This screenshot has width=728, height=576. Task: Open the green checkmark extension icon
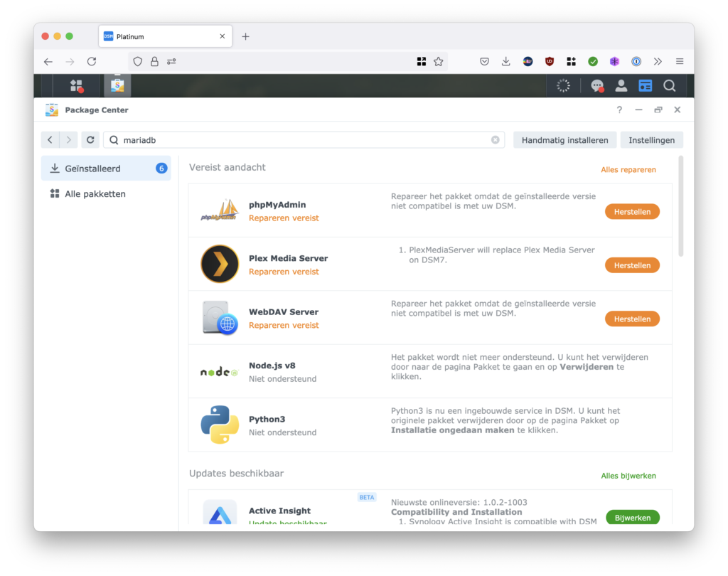[593, 61]
